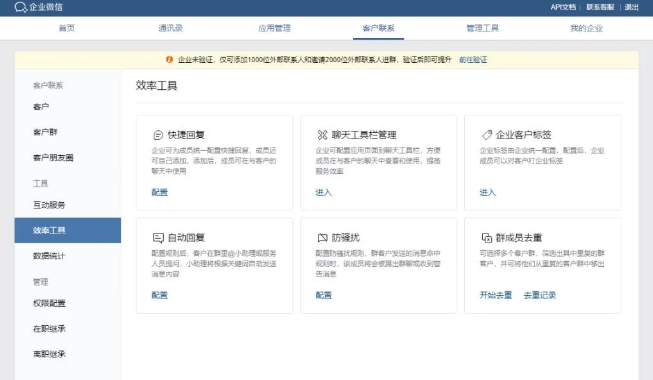Image resolution: width=653 pixels, height=380 pixels.
Task: Open 去重记录 link
Action: coord(540,295)
